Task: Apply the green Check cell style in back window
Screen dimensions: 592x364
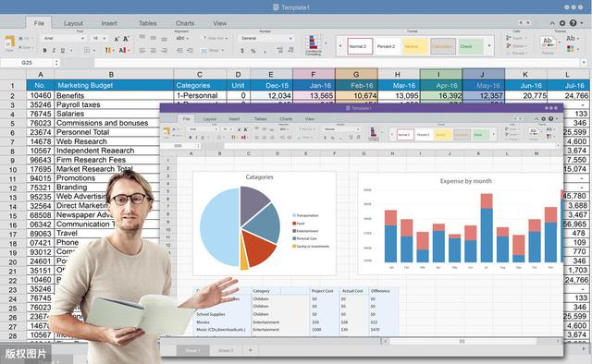Action: pyautogui.click(x=471, y=46)
